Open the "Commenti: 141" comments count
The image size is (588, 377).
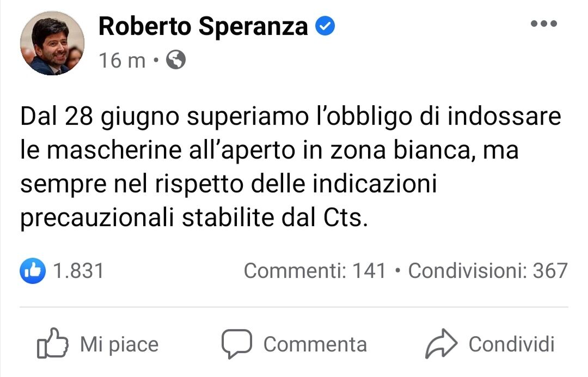pos(315,271)
